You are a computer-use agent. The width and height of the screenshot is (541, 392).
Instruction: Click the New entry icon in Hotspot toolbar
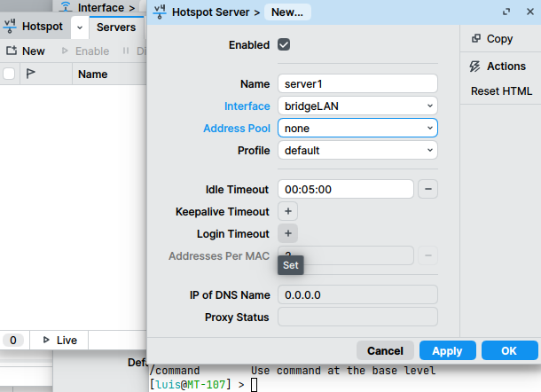pos(12,51)
